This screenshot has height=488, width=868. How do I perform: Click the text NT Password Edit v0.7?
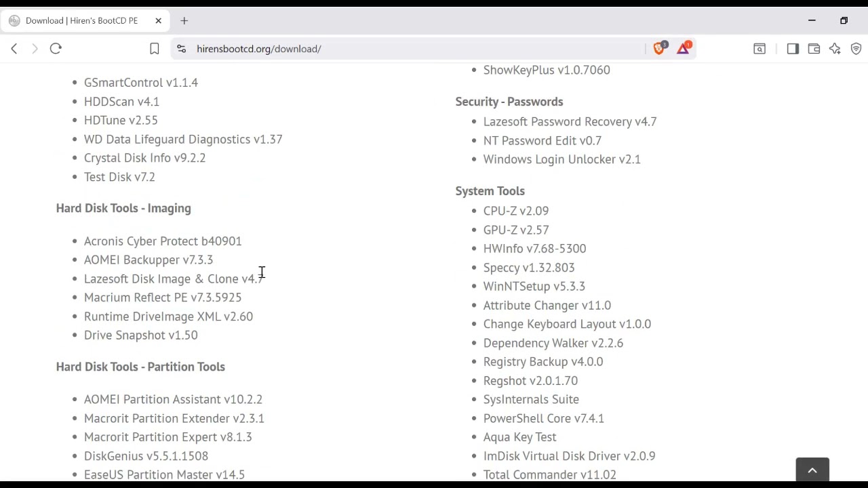click(542, 140)
